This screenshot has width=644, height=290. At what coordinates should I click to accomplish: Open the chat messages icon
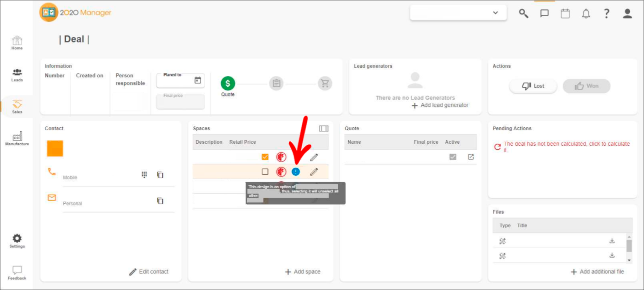[544, 13]
